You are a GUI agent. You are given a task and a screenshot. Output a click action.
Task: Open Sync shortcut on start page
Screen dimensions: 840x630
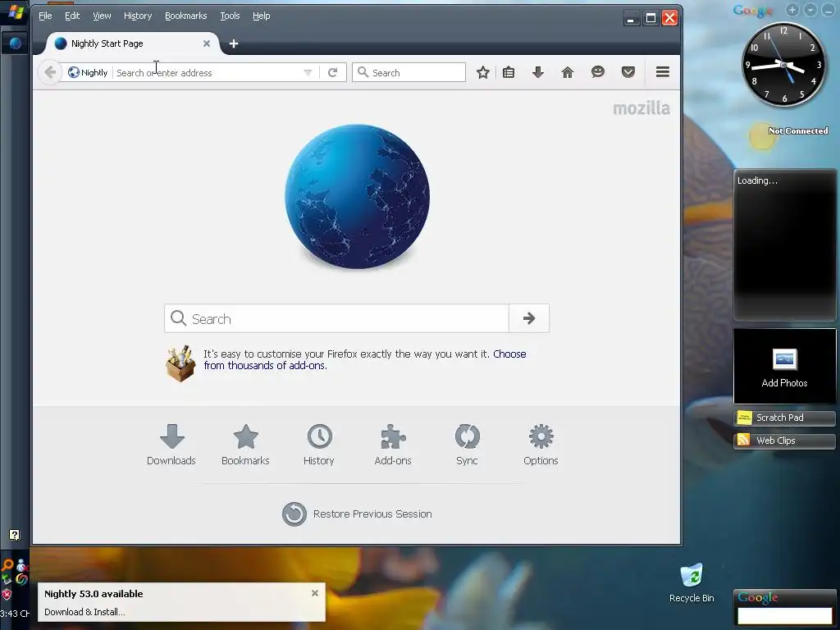coord(467,445)
